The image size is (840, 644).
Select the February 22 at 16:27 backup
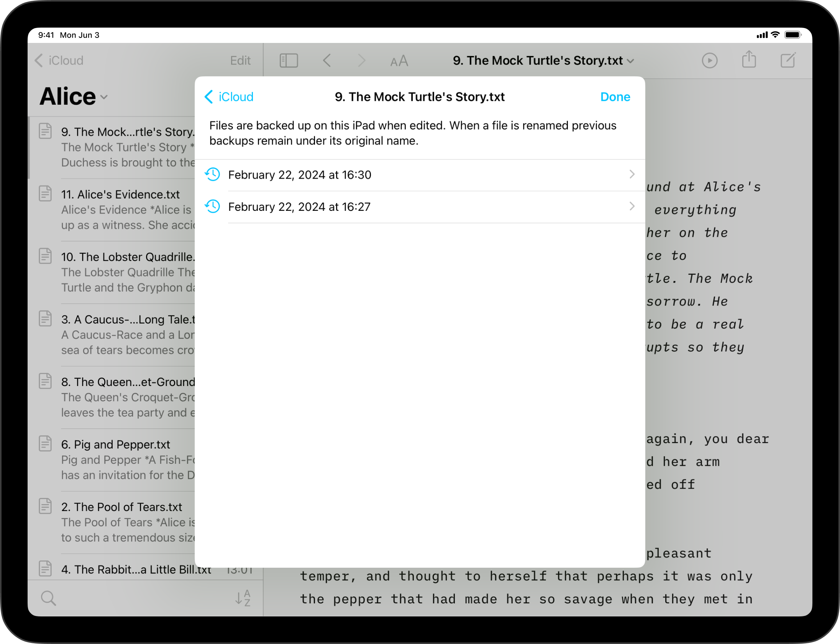pyautogui.click(x=299, y=207)
